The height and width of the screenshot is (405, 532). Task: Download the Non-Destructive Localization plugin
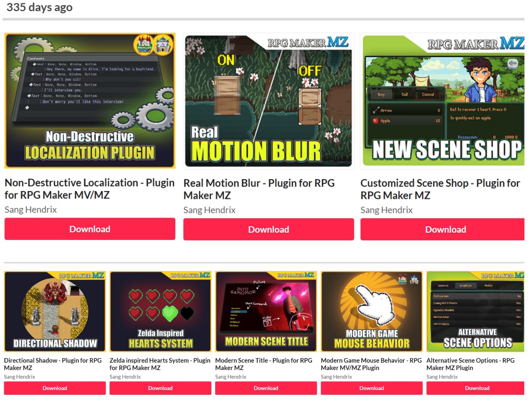90,229
